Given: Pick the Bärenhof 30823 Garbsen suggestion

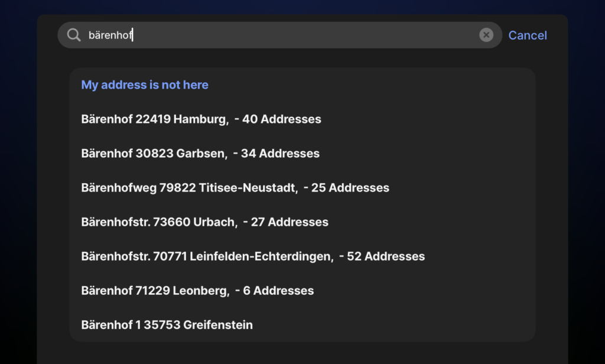Looking at the screenshot, I should 154,154.
